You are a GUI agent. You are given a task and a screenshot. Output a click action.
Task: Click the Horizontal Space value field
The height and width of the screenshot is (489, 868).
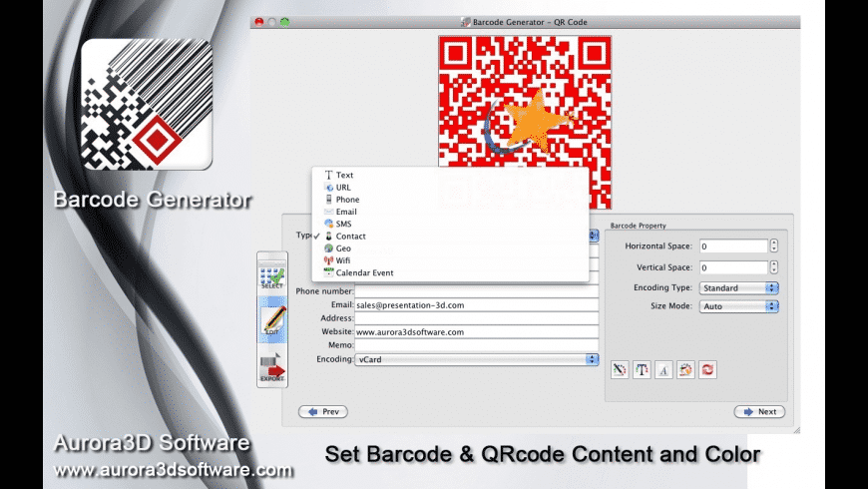pos(733,245)
